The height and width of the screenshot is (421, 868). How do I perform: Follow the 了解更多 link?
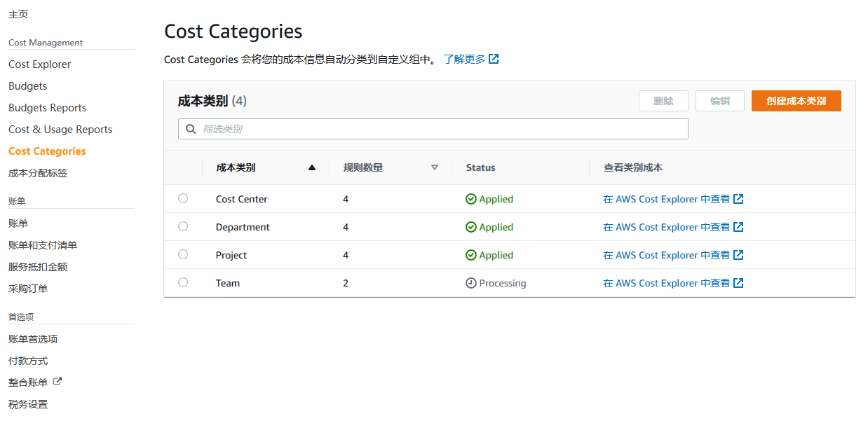pos(464,59)
